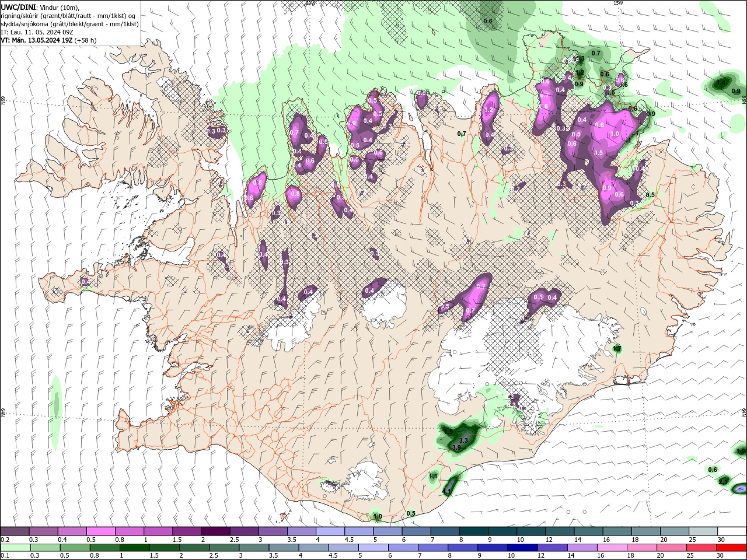Click the '2.3' rain value offshore southeast

pos(723,481)
